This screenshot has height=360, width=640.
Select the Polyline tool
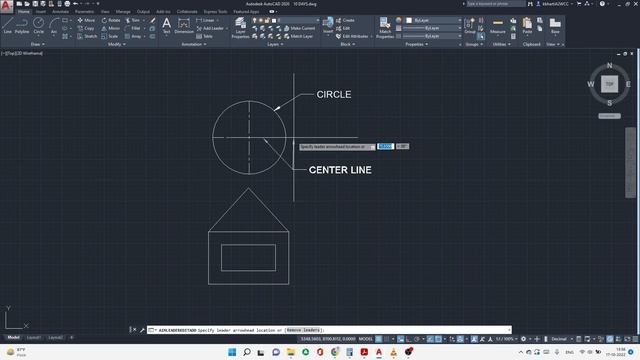coord(22,25)
